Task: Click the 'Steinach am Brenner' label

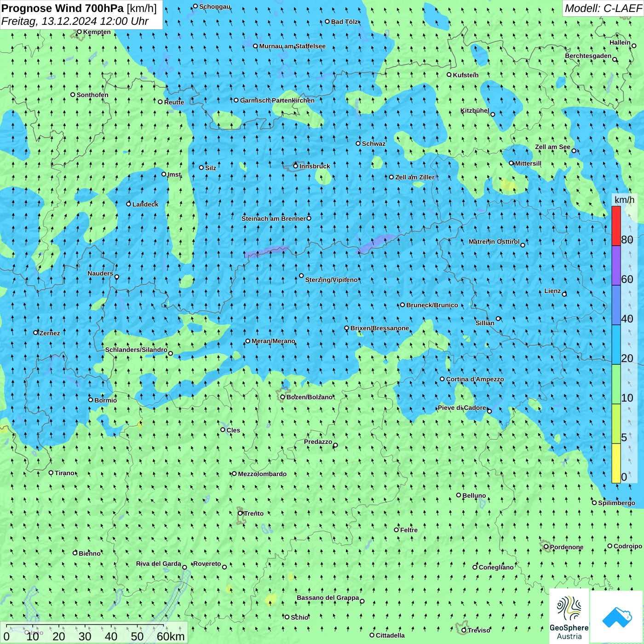Action: click(x=274, y=218)
